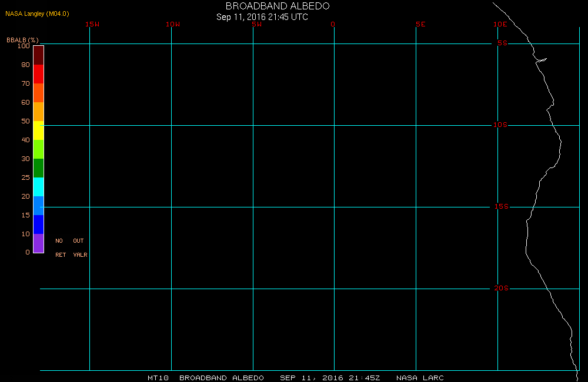Click the 15S latitude label
Image resolution: width=588 pixels, height=382 pixels.
click(502, 206)
